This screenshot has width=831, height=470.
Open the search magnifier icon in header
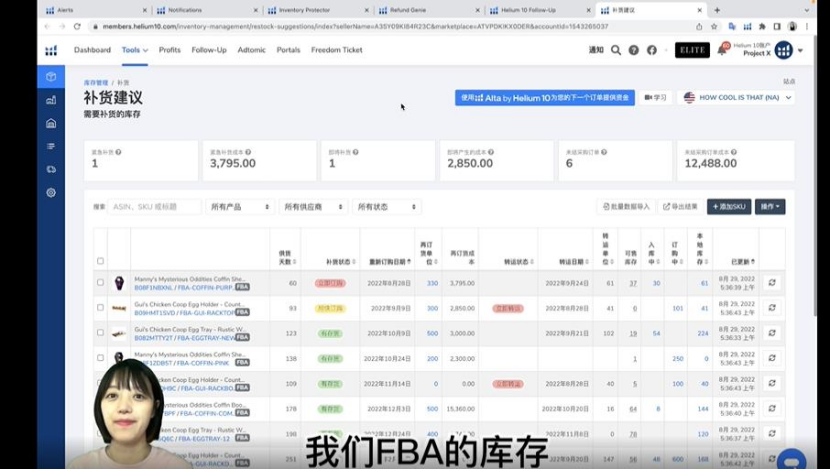click(x=616, y=50)
